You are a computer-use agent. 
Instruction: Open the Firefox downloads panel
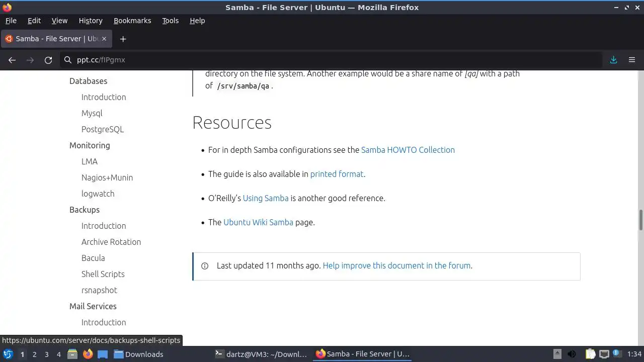coord(614,60)
